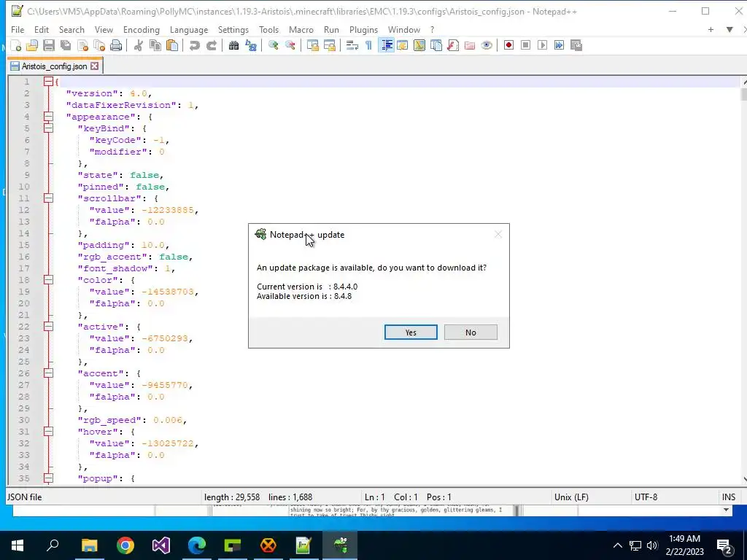Viewport: 747px width, 560px height.
Task: Click the Stop Recording macro icon
Action: point(525,46)
